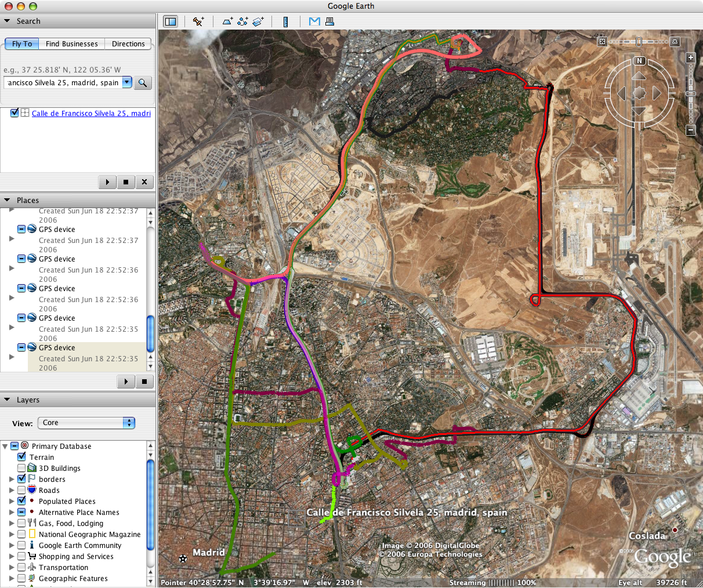Email the current view
The width and height of the screenshot is (703, 588).
[x=314, y=21]
